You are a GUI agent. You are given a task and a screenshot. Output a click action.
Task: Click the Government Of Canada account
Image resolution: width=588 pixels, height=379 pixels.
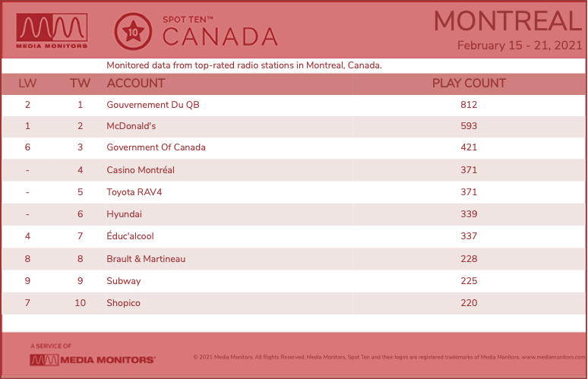[x=156, y=147]
